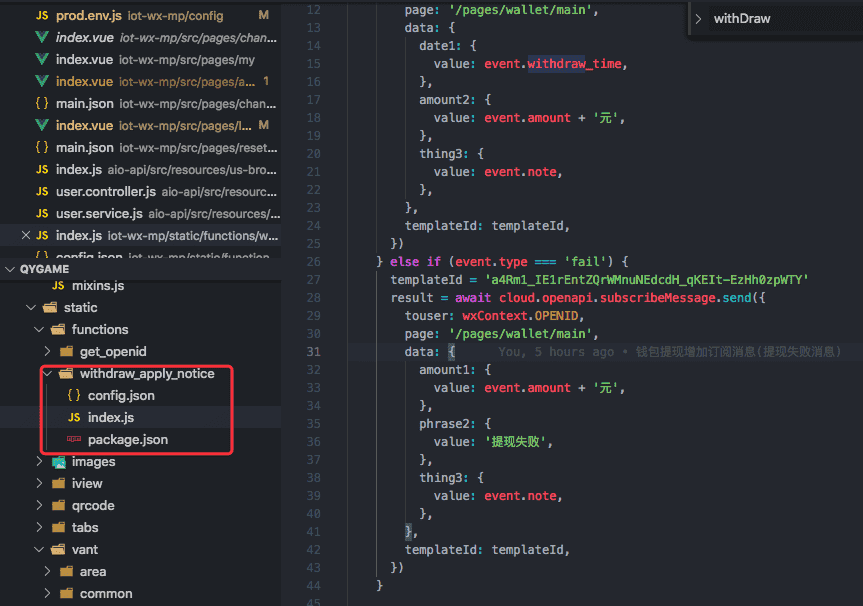
Task: Click JS icon of index.js in withdraw_apply_notice
Action: [74, 418]
